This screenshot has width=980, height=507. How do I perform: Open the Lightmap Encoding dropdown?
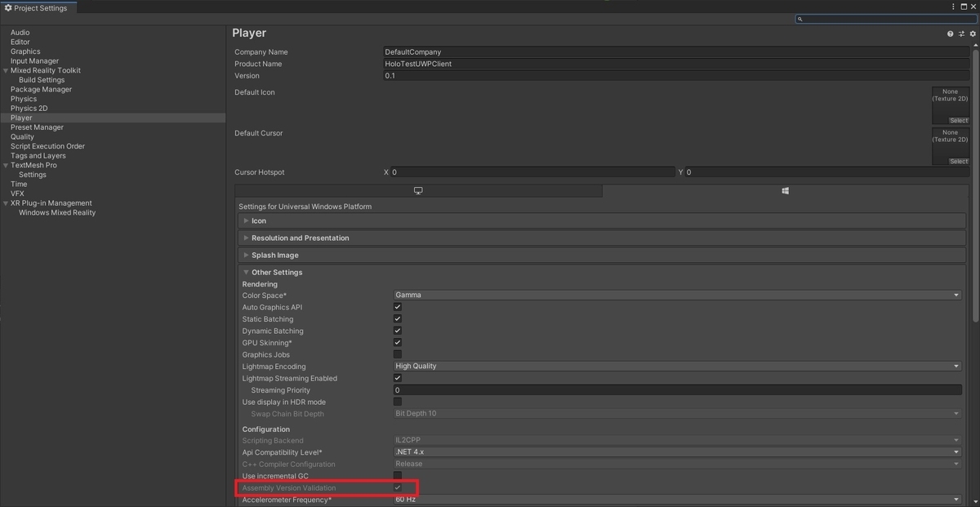[x=677, y=366]
